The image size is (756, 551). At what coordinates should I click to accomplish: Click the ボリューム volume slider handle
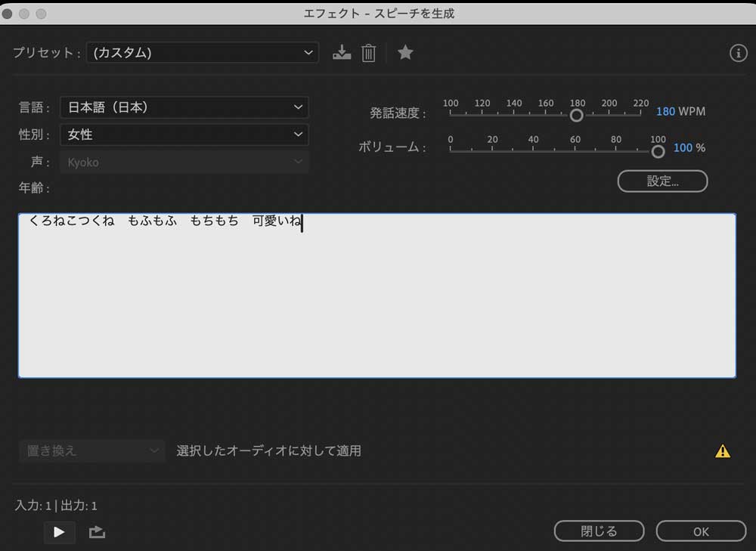click(658, 151)
